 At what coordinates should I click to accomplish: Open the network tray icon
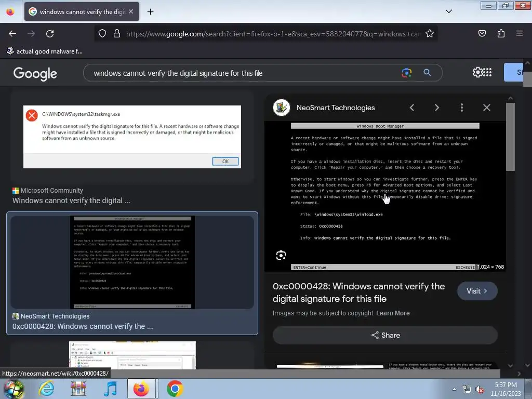[467, 390]
